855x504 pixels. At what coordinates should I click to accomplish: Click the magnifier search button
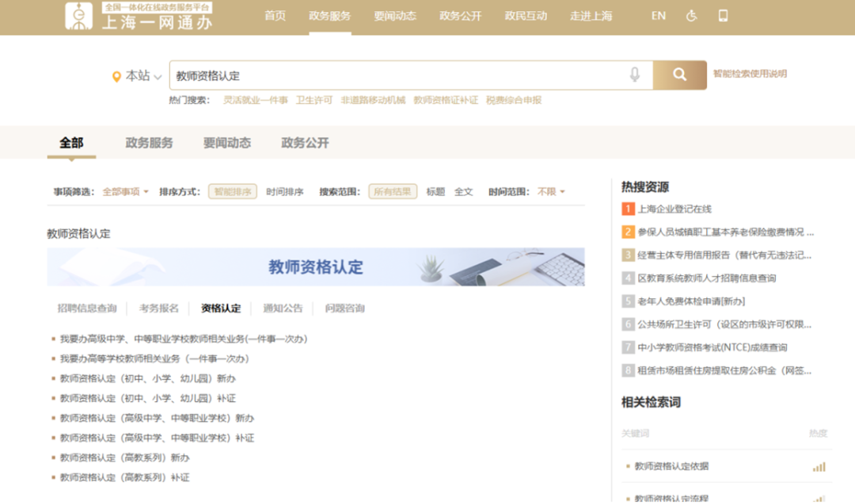click(679, 75)
